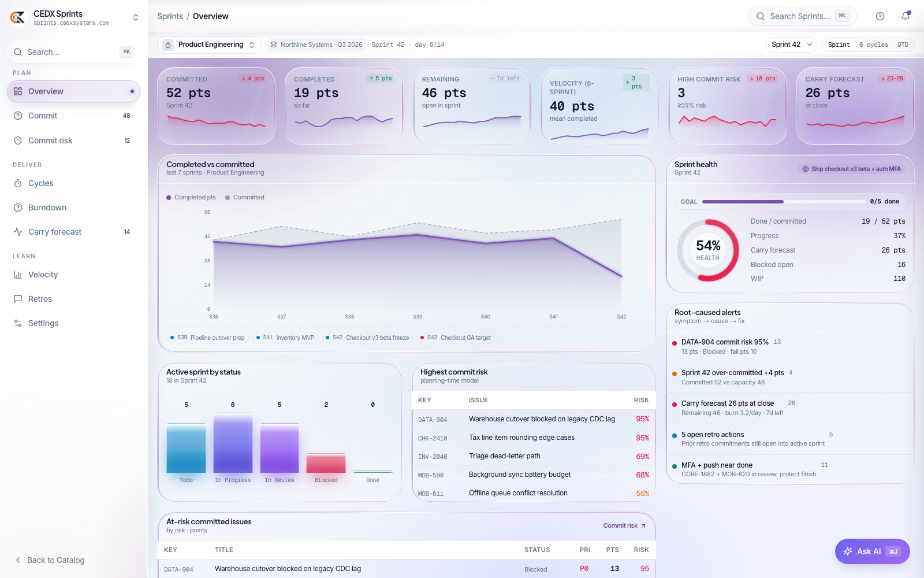
Task: Select the QTD range toggle
Action: pyautogui.click(x=903, y=45)
